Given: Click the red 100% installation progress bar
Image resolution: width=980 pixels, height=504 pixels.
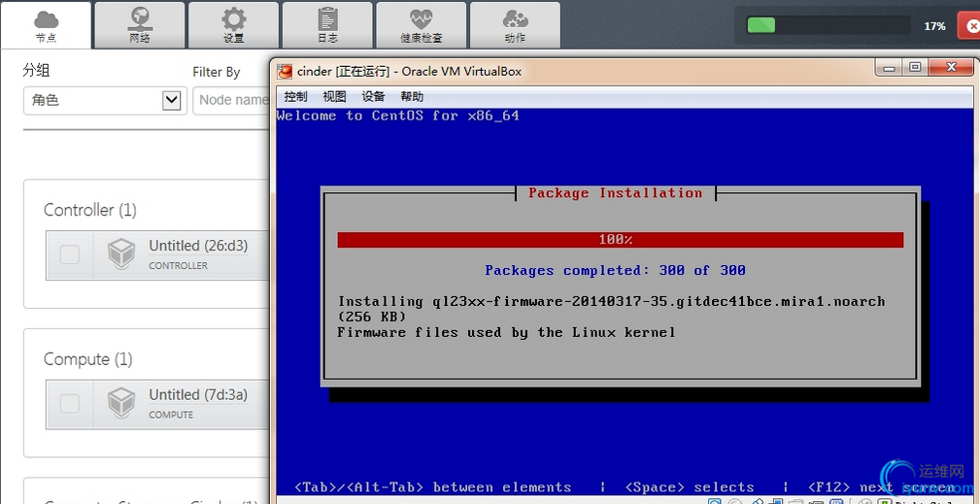Looking at the screenshot, I should [621, 240].
